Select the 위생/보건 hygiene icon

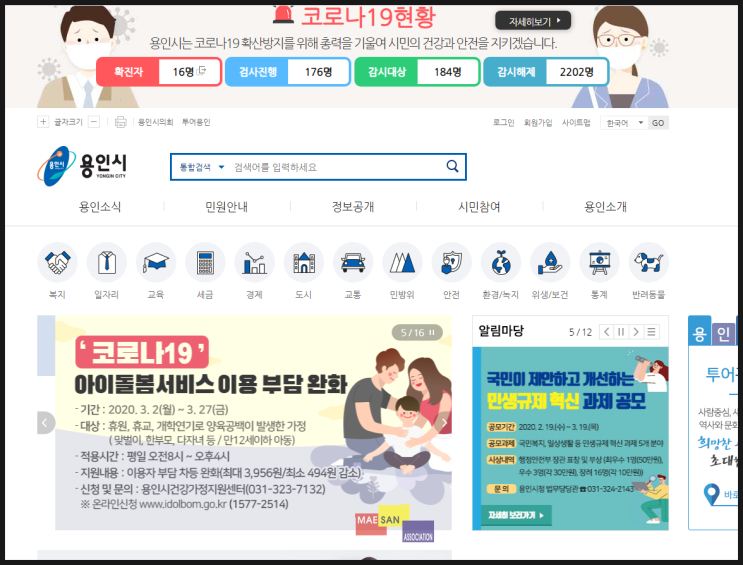point(550,262)
